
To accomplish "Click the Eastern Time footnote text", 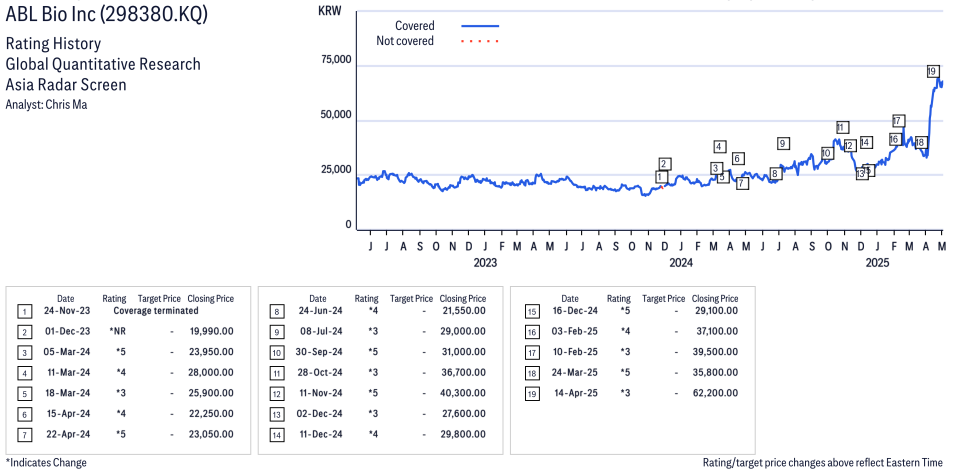I will (x=825, y=462).
